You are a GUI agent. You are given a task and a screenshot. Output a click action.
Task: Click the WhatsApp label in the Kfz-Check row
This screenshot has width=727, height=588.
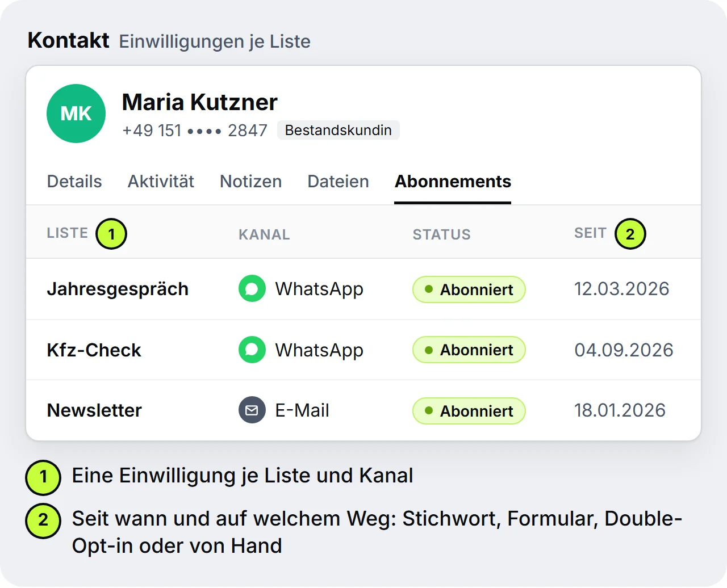point(319,351)
